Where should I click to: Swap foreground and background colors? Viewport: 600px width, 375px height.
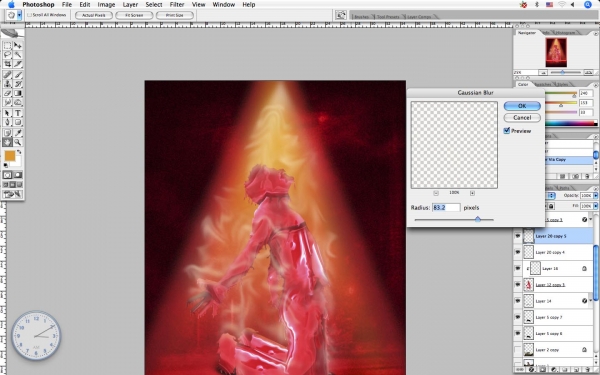[x=19, y=152]
